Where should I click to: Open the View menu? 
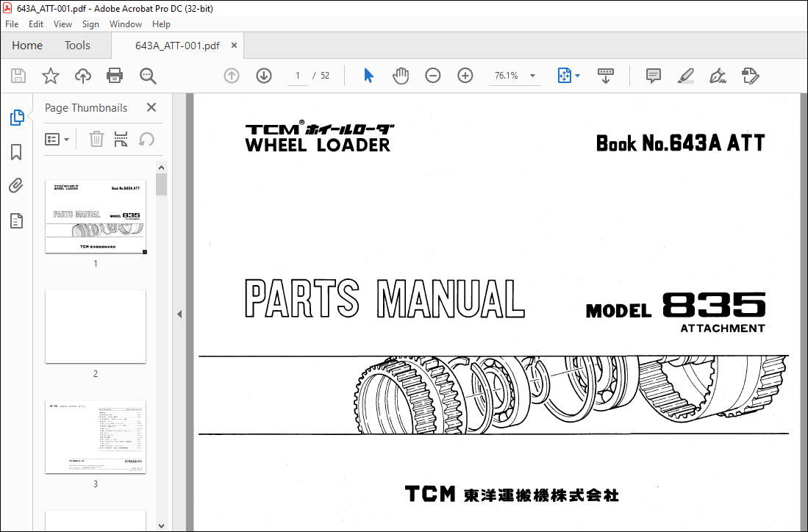click(63, 24)
